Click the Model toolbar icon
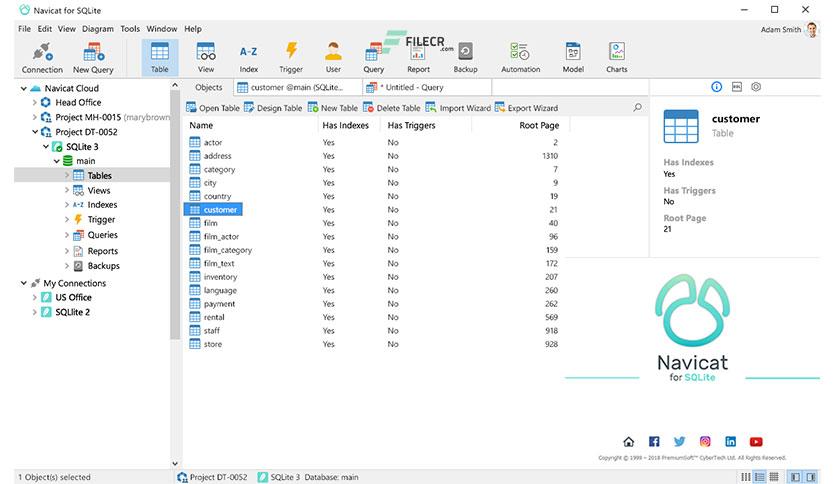This screenshot has height=484, width=836. pos(573,58)
